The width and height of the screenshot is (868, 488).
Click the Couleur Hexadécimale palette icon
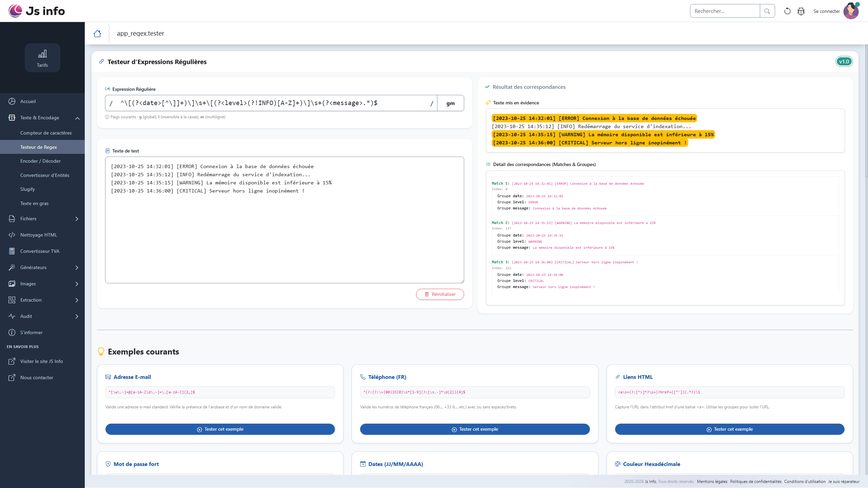[x=618, y=464]
